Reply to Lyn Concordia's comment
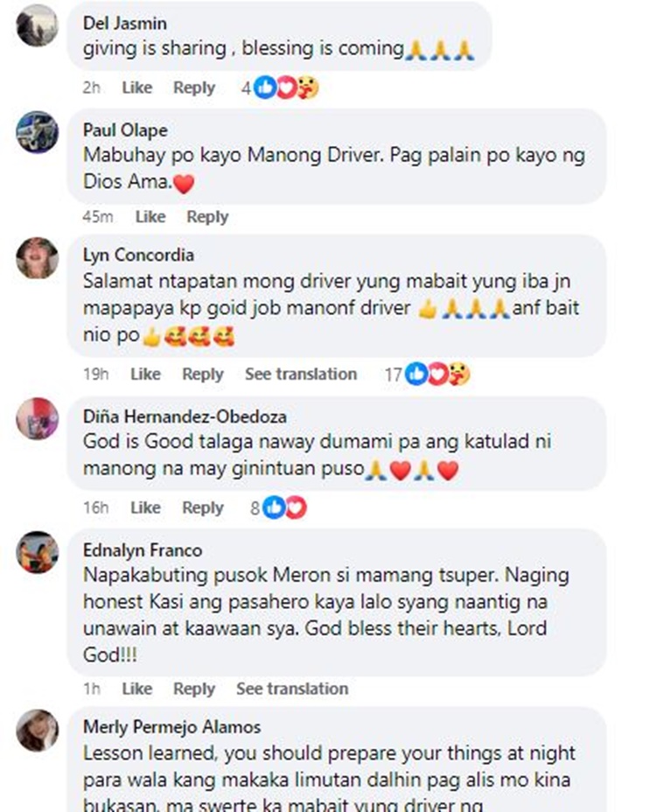 tap(202, 374)
